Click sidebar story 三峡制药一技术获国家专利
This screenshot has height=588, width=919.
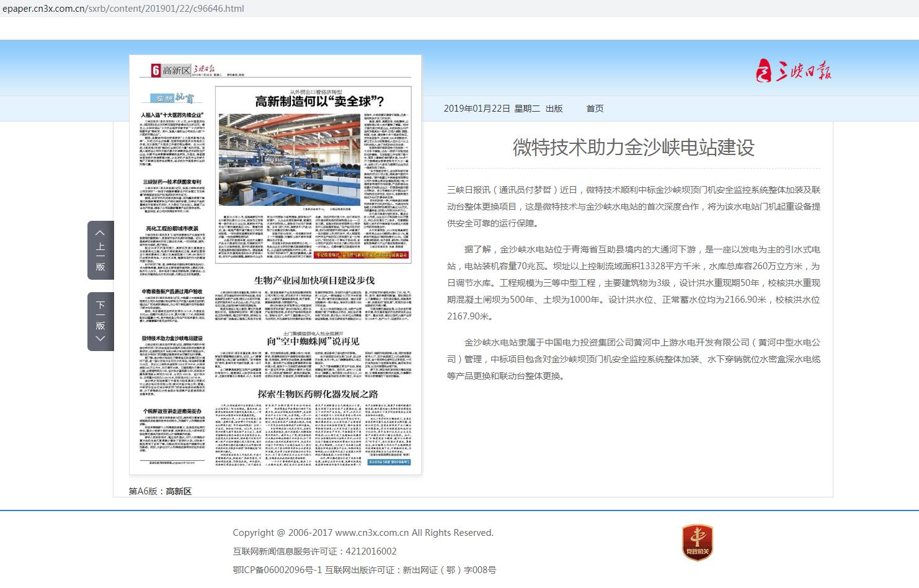pos(172,182)
